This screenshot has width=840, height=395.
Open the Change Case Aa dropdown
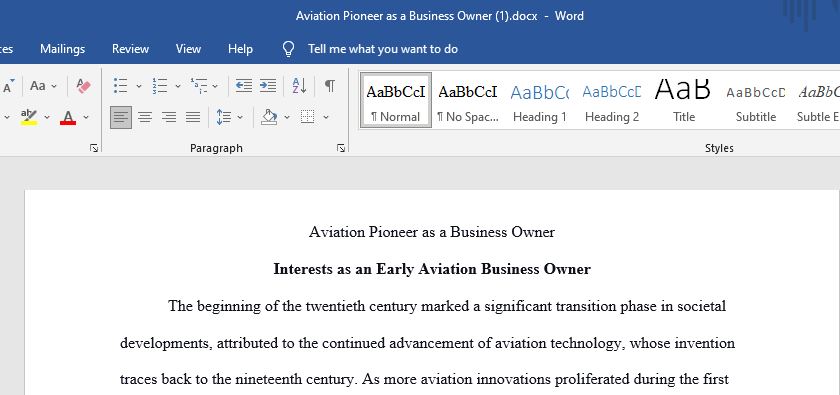[x=43, y=86]
